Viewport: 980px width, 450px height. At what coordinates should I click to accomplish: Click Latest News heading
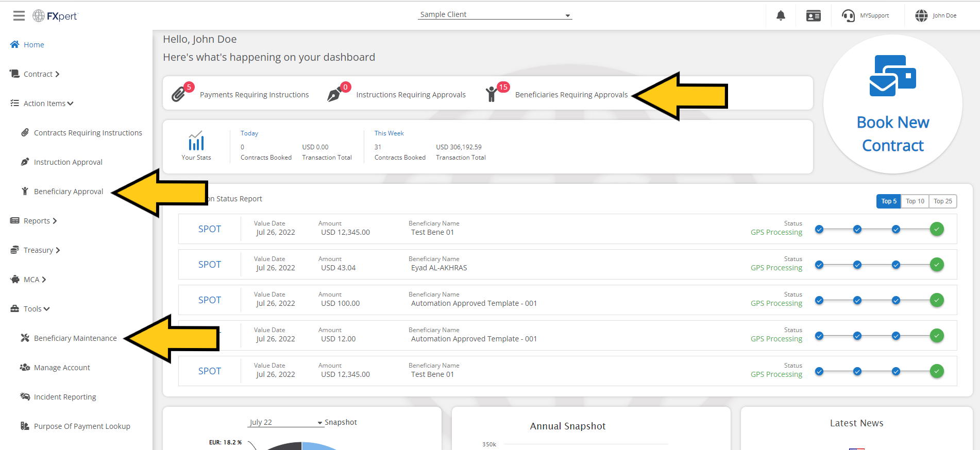click(856, 423)
